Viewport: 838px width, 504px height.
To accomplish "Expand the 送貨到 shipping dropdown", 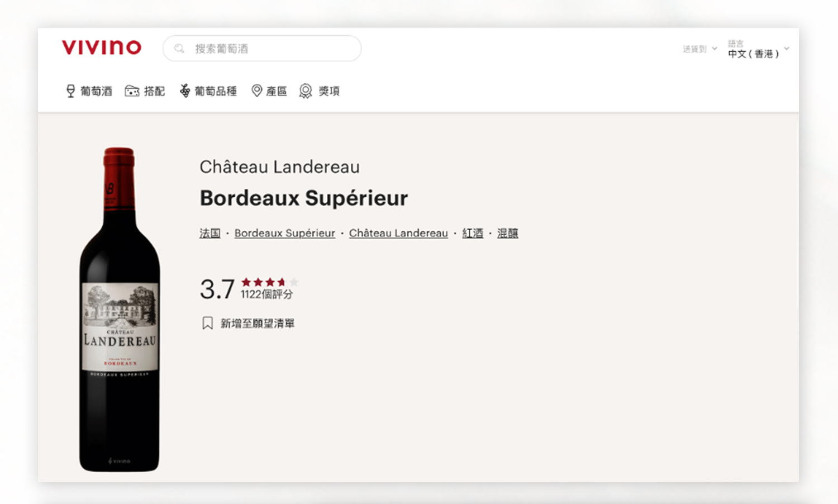I will [700, 49].
